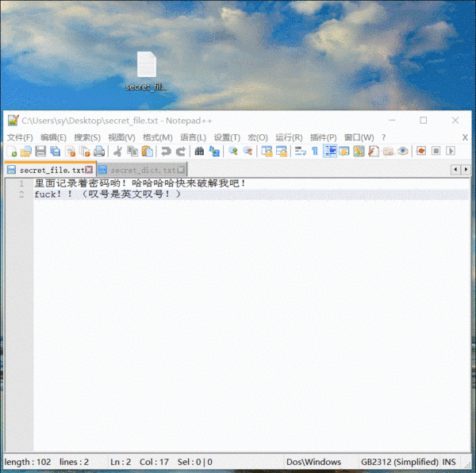The width and height of the screenshot is (476, 473).
Task: Open the 宏(O) menu
Action: tap(258, 137)
